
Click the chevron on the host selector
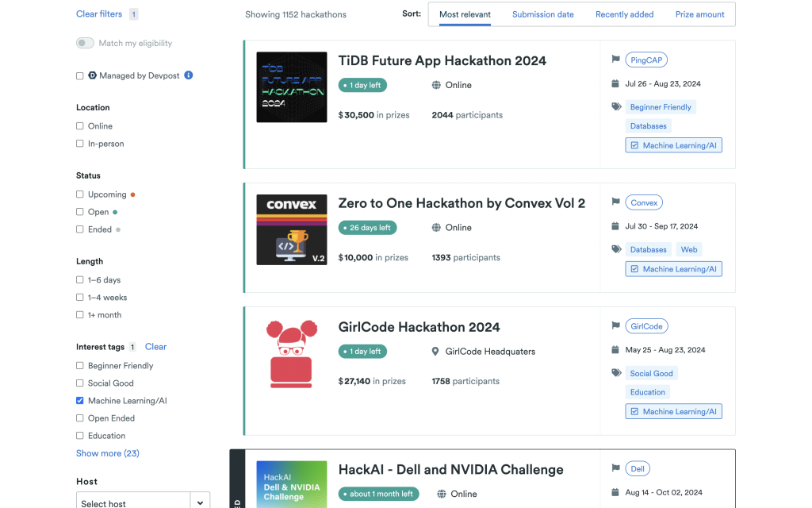coord(200,500)
